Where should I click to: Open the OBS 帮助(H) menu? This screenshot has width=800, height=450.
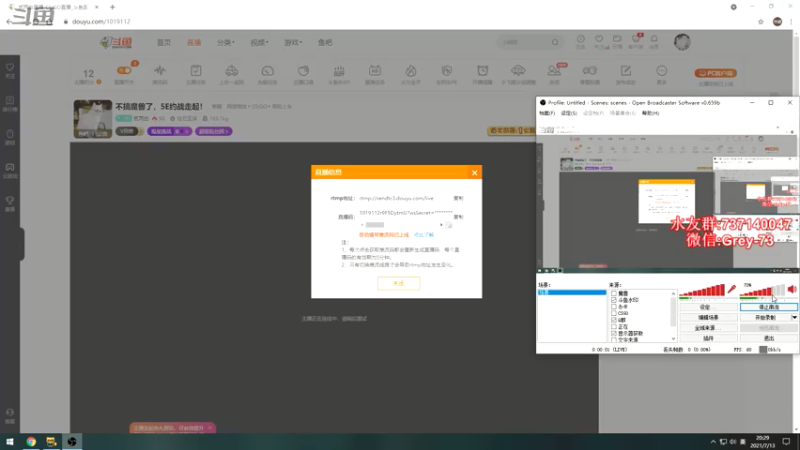pos(650,113)
